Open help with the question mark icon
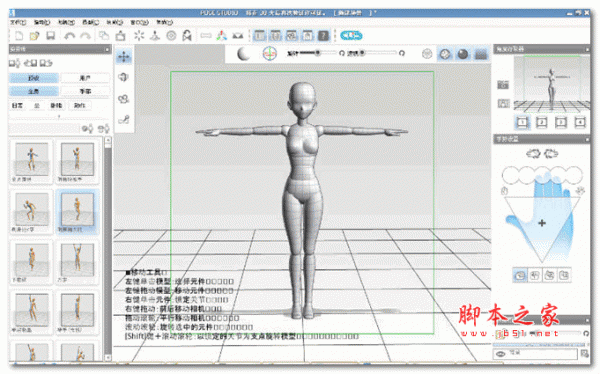Viewport: 600px width, 374px height. (x=323, y=36)
